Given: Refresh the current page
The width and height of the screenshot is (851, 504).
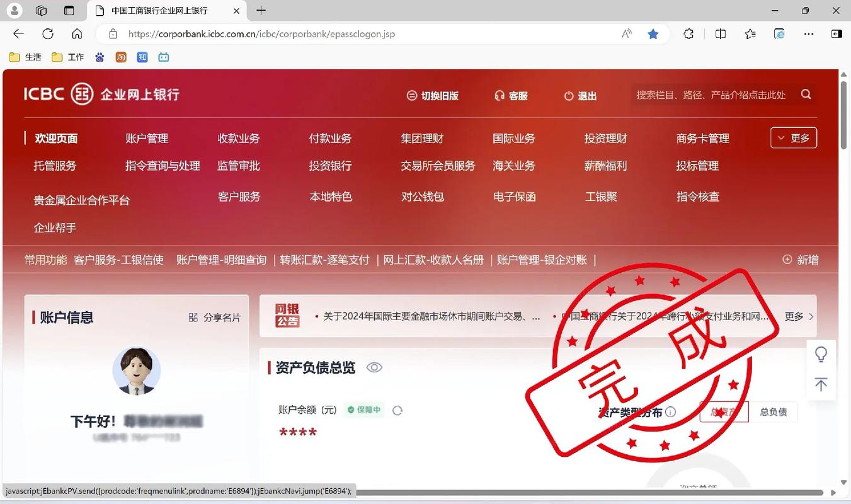Looking at the screenshot, I should [x=48, y=34].
